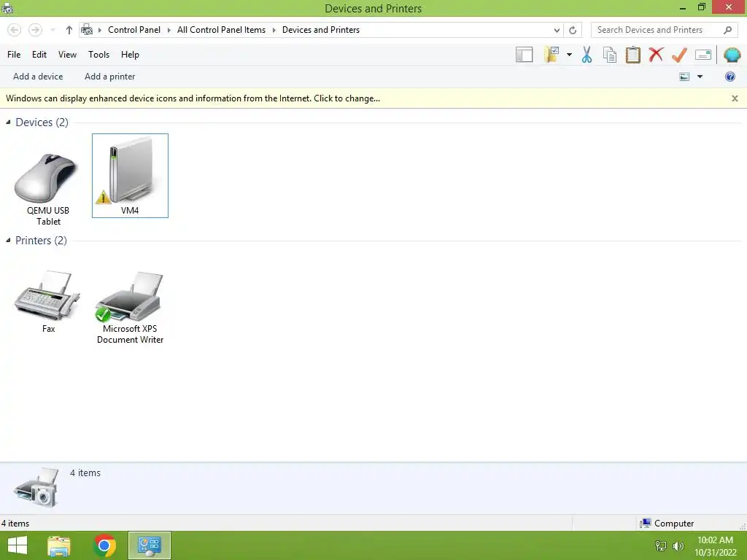Toggle the navigation pane layout icon

click(524, 55)
